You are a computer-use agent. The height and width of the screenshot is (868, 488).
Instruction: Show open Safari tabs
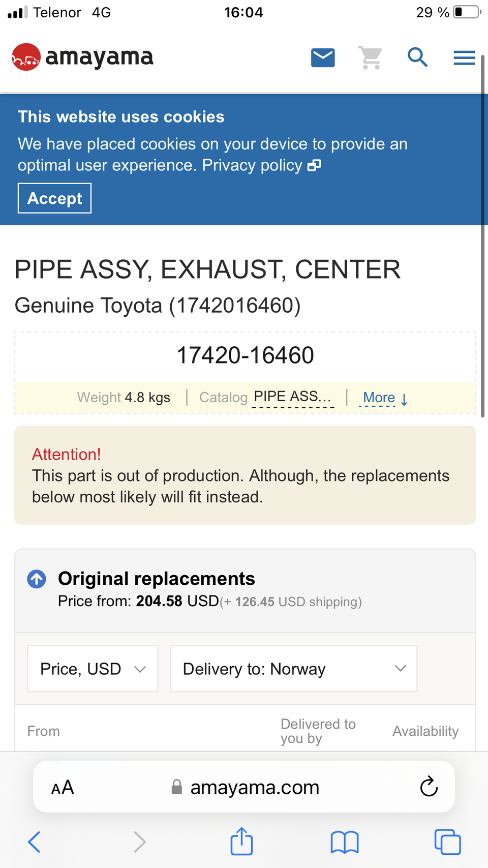[447, 842]
